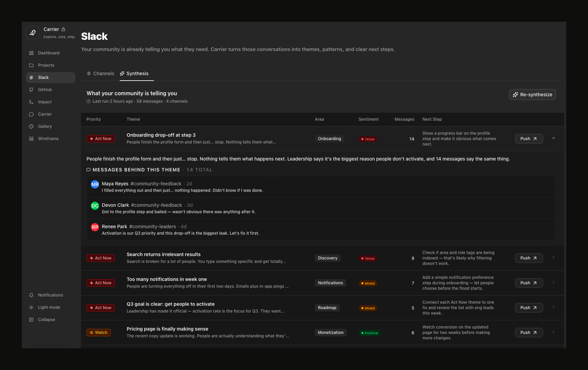Expand the Too many notifications row
The height and width of the screenshot is (370, 588).
pos(554,282)
